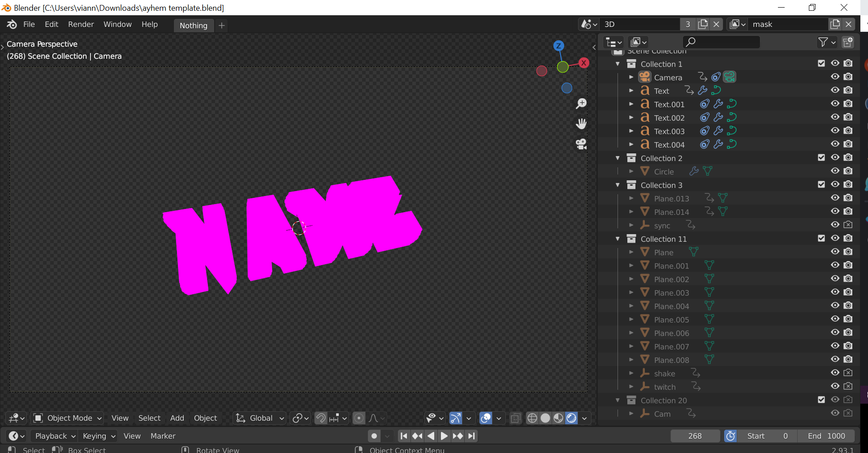Jump to the end frame button

point(471,436)
